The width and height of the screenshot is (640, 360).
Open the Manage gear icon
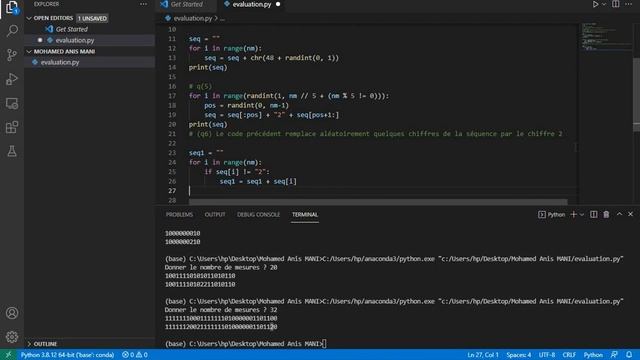[x=12, y=337]
